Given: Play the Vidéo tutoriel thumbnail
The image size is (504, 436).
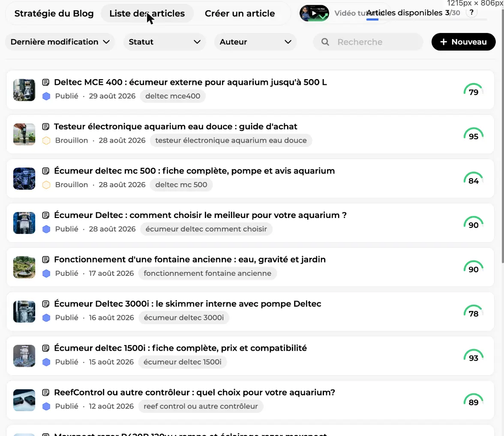Looking at the screenshot, I should pos(314,13).
